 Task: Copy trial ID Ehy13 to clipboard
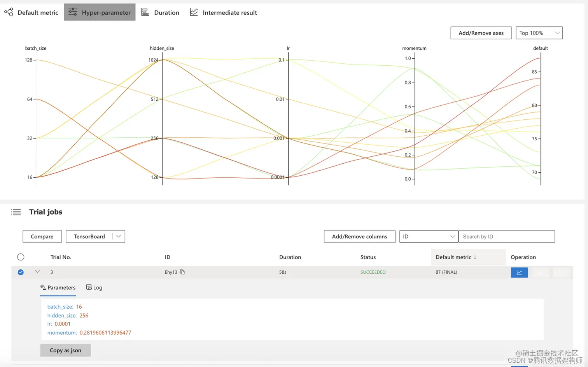pos(182,272)
